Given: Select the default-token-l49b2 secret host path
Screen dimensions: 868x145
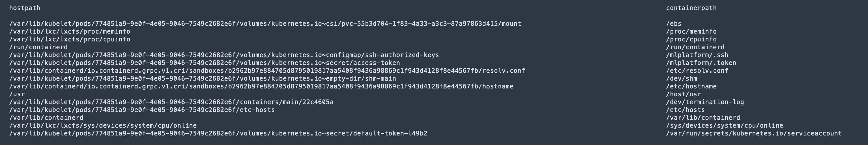Looking at the screenshot, I should [218, 133].
